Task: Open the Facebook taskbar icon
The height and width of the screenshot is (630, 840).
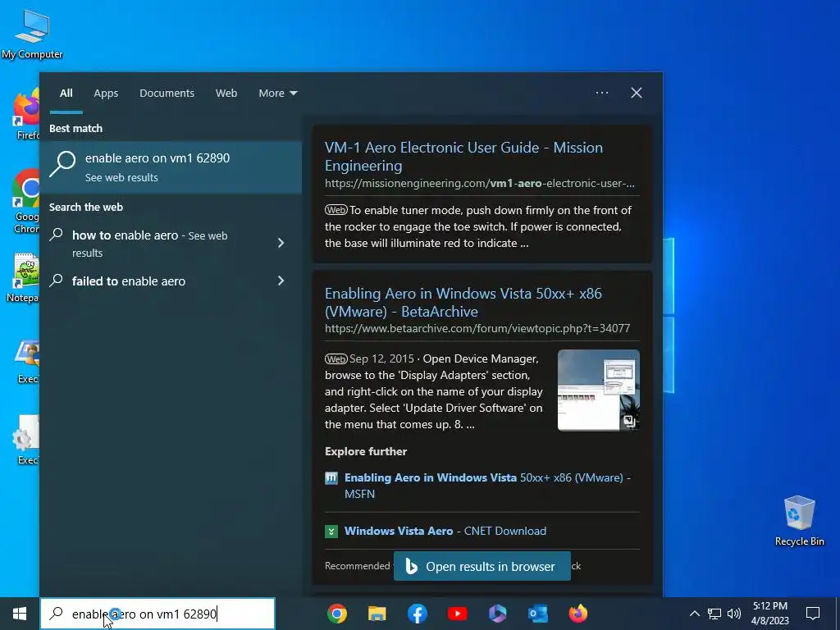Action: 418,614
